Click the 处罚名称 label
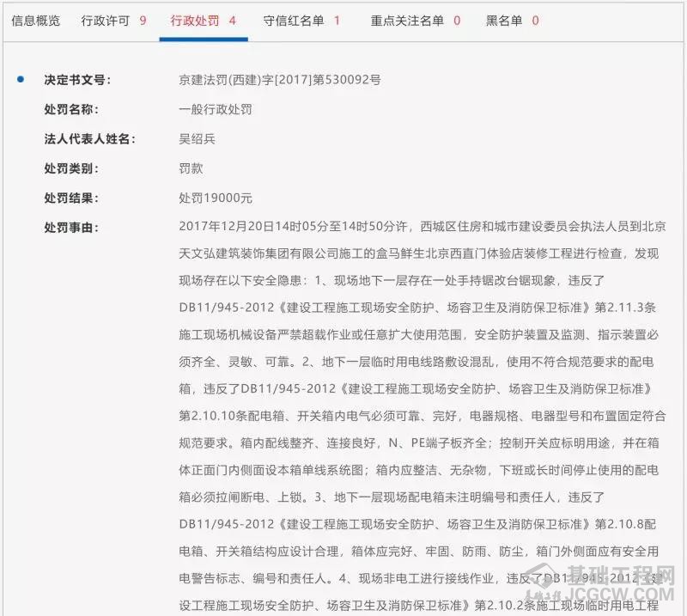The width and height of the screenshot is (687, 616). tap(71, 109)
